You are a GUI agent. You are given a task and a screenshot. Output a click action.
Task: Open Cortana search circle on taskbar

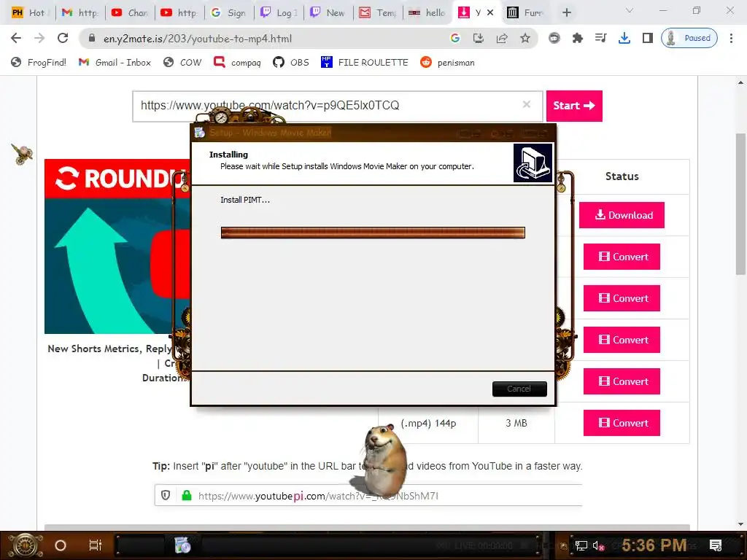pyautogui.click(x=61, y=545)
